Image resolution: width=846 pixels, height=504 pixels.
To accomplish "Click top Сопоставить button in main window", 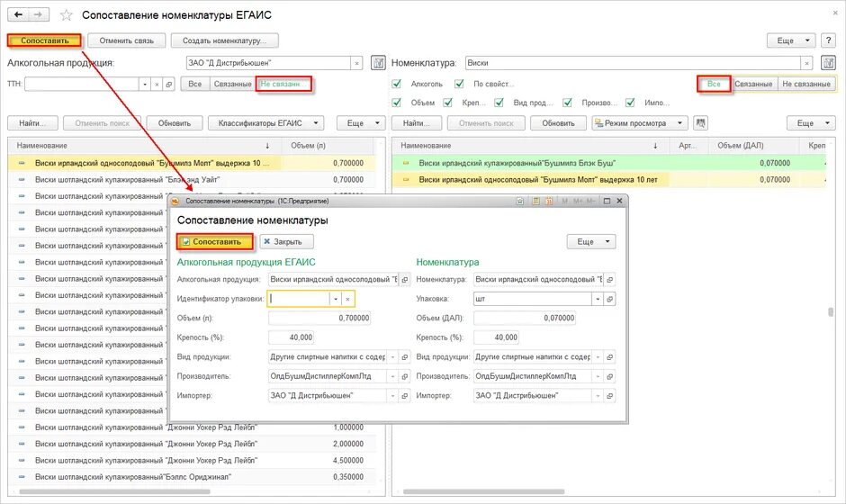I will coord(45,40).
